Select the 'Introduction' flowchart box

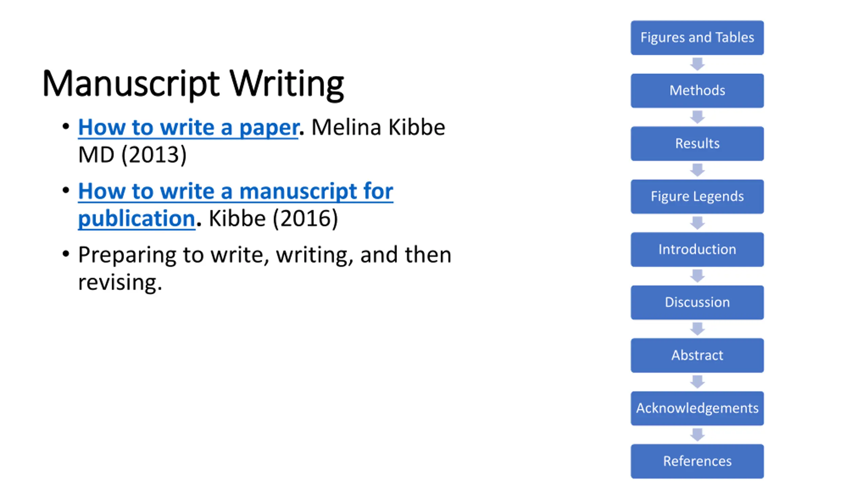tap(697, 249)
